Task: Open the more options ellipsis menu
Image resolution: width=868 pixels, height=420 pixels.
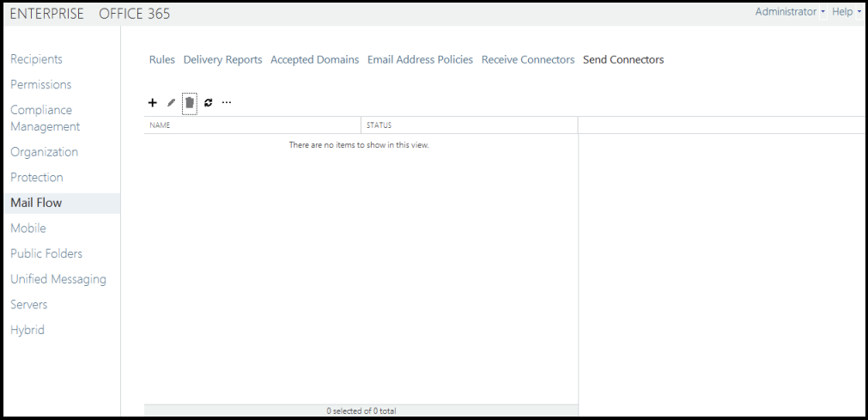Action: pos(227,102)
